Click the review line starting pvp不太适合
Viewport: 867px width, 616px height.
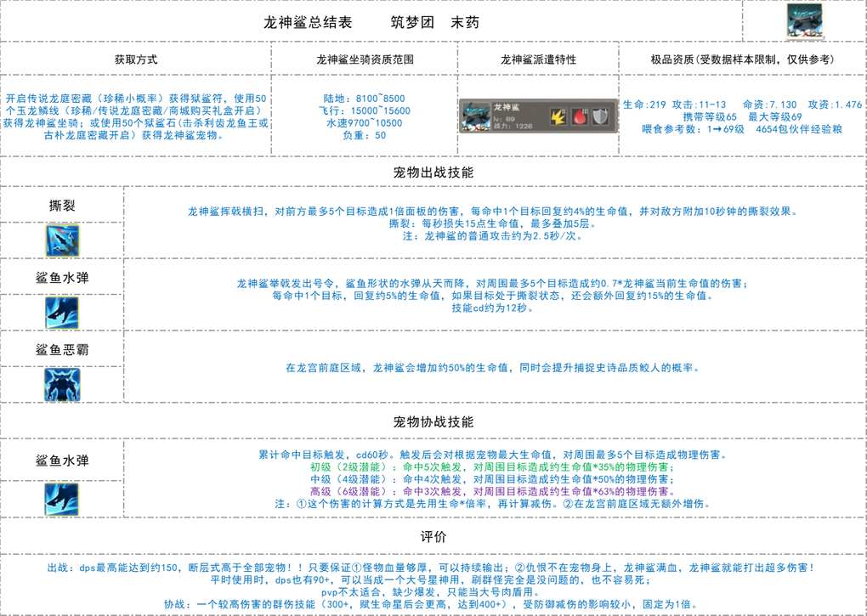(x=431, y=591)
